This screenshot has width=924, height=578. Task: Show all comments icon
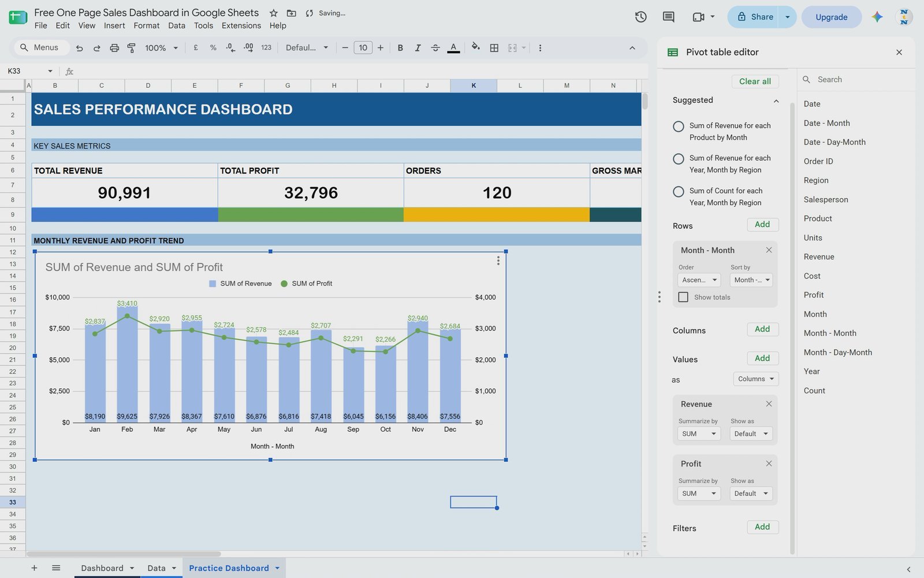(x=668, y=17)
